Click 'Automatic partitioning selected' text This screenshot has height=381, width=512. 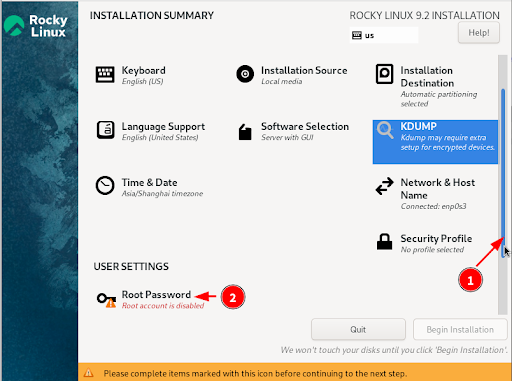pos(439,99)
